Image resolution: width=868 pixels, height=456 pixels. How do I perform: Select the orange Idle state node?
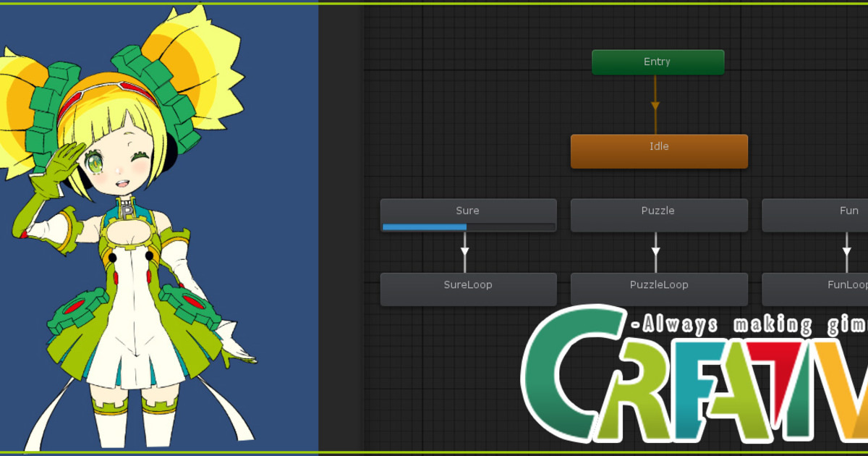[659, 151]
